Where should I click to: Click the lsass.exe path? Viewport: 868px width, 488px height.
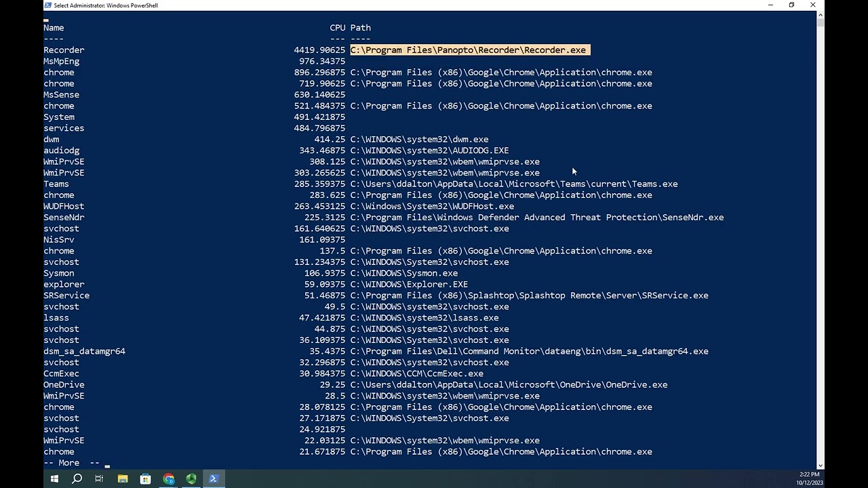coord(425,318)
